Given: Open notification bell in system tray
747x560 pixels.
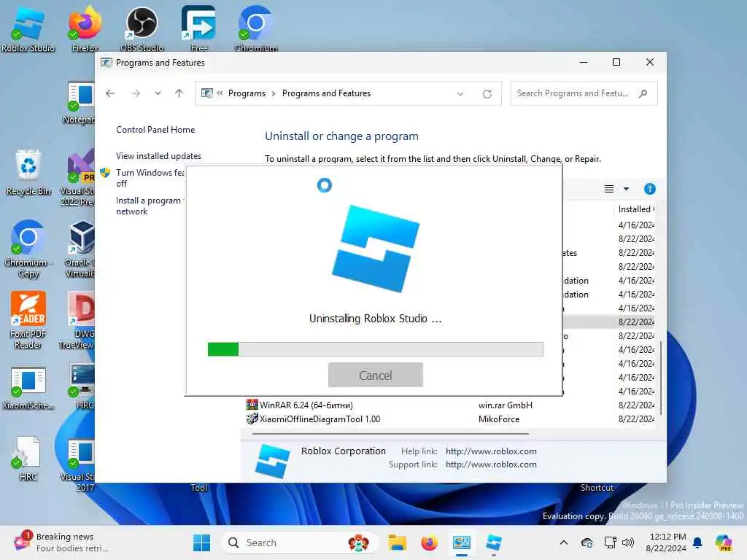Looking at the screenshot, I should click(697, 542).
